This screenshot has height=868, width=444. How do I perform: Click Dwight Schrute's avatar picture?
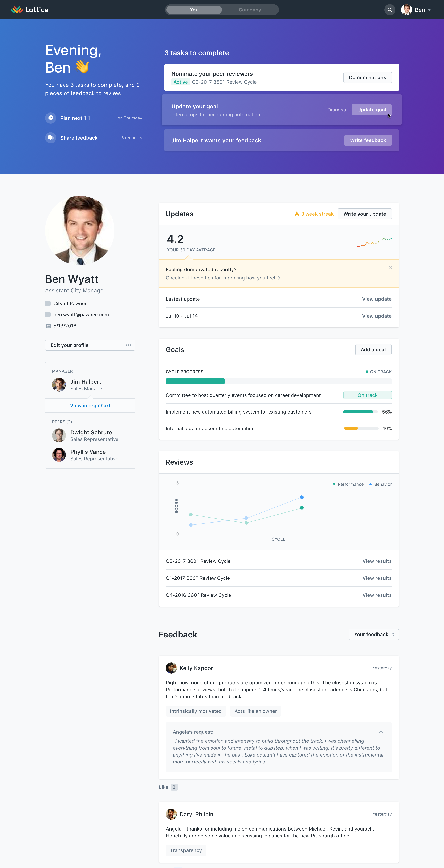coord(59,435)
